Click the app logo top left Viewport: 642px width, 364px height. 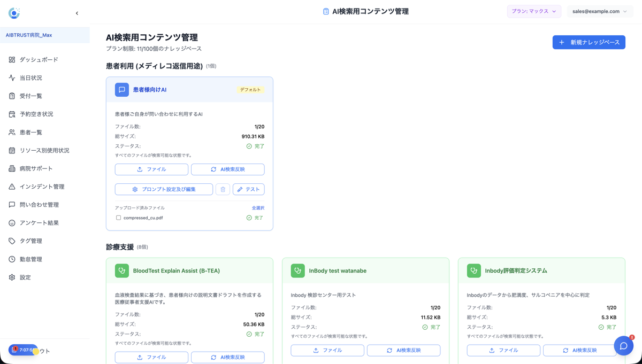click(13, 12)
